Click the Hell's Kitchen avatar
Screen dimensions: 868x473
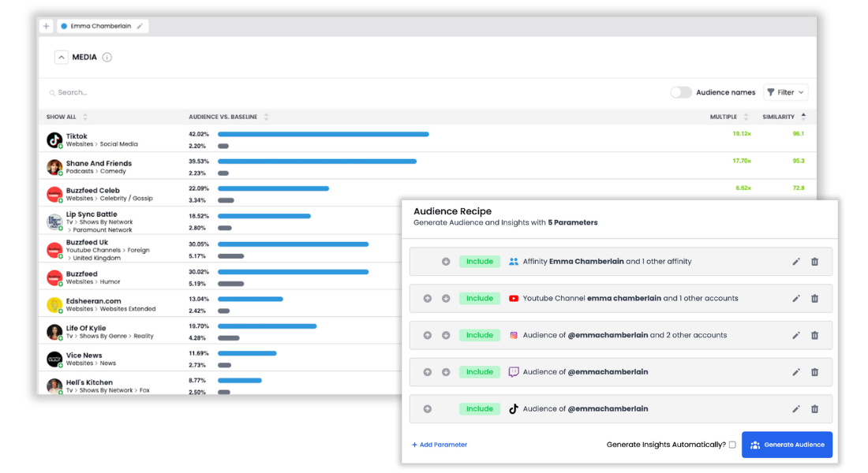click(x=54, y=386)
